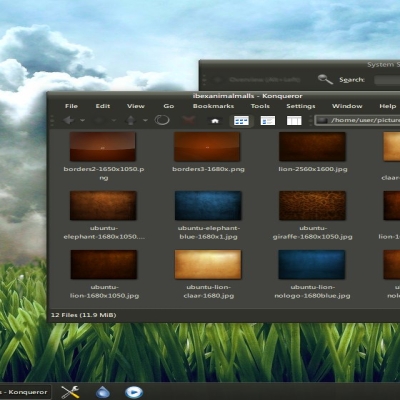Open the wrench and screwdriver taskbar icon

pos(70,392)
